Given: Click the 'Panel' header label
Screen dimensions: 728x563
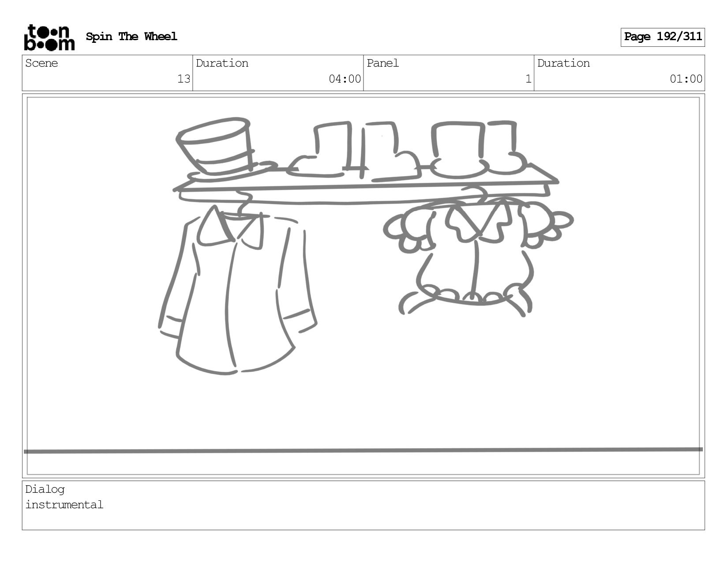Looking at the screenshot, I should [x=383, y=63].
